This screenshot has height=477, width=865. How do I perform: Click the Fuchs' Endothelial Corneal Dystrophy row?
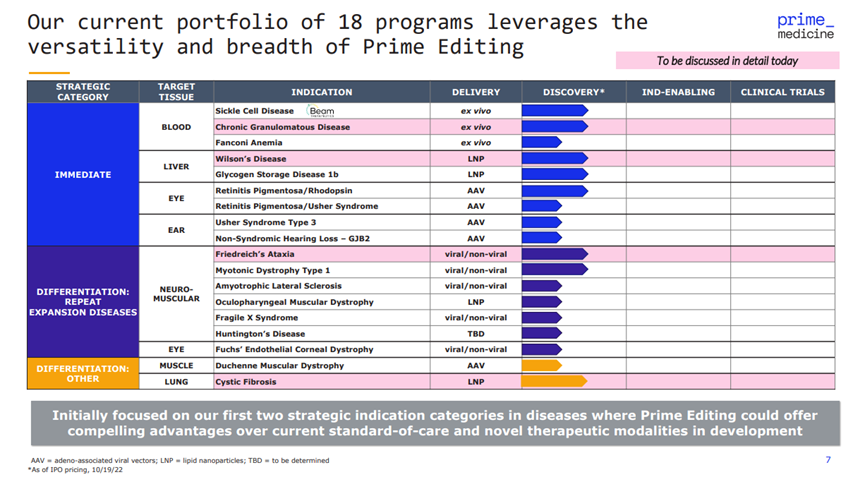pyautogui.click(x=294, y=350)
